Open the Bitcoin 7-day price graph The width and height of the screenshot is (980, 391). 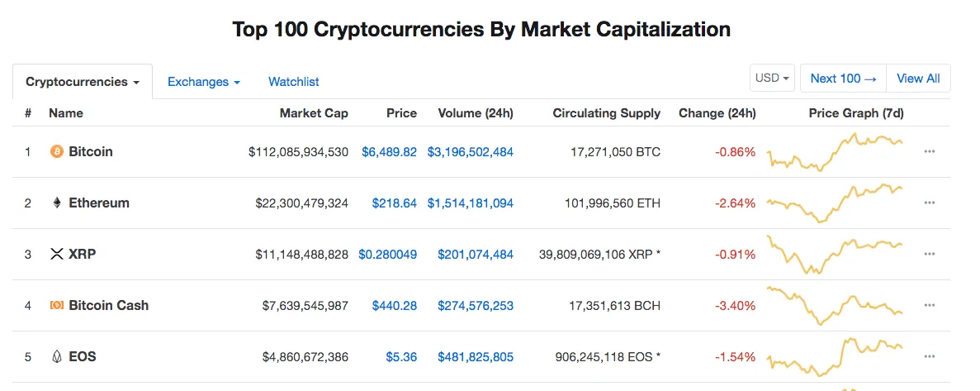835,151
